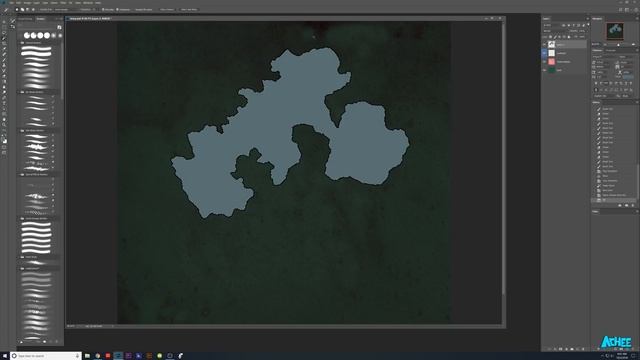Image resolution: width=640 pixels, height=360 pixels.
Task: Click the adjustment layer filter icon in Layers
Action: pyautogui.click(x=569, y=25)
